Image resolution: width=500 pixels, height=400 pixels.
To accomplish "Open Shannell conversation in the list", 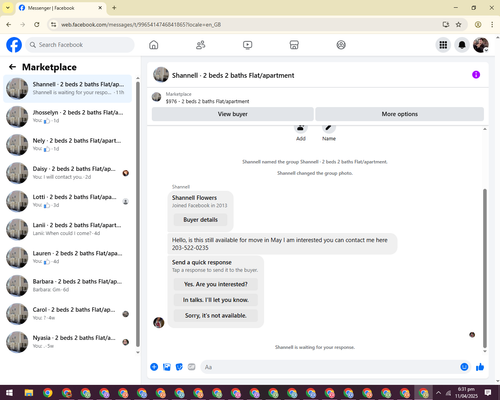I will pos(68,89).
